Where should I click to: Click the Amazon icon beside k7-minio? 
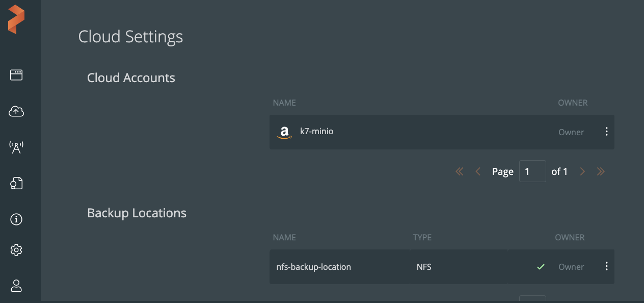pos(284,132)
